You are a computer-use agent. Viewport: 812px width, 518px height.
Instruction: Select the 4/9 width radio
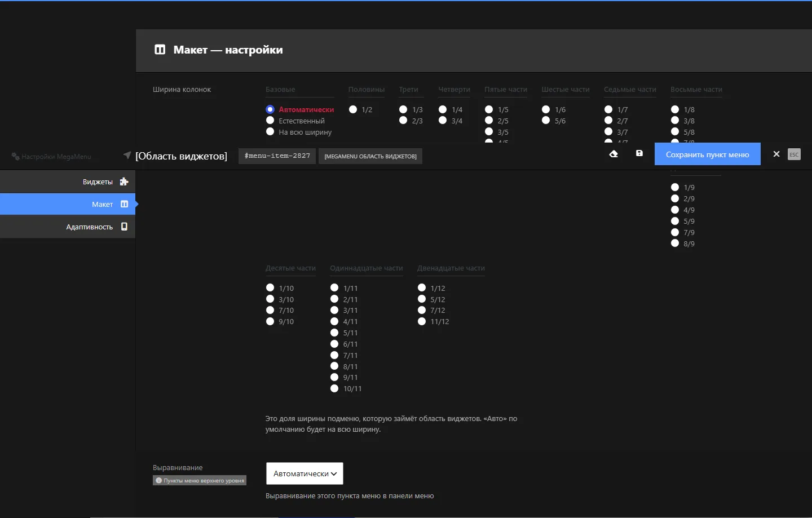(675, 209)
